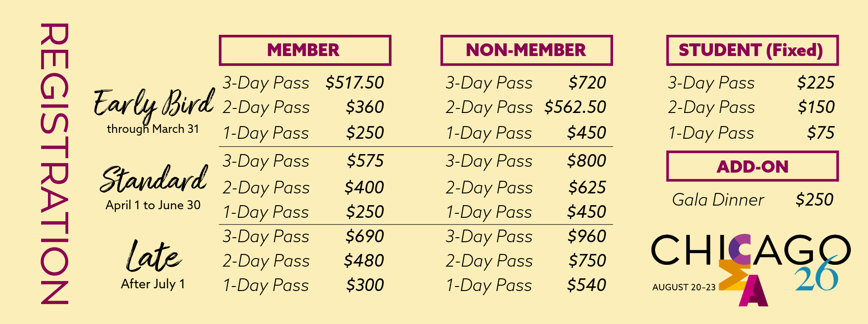Click the vertical REGISTRATION title
This screenshot has width=868, height=324.
click(x=55, y=163)
